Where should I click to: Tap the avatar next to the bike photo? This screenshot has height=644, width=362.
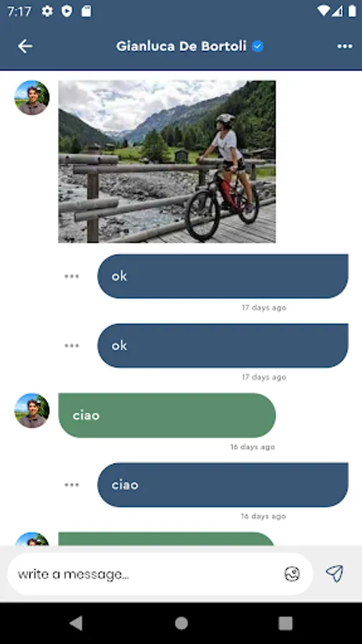coord(32,98)
